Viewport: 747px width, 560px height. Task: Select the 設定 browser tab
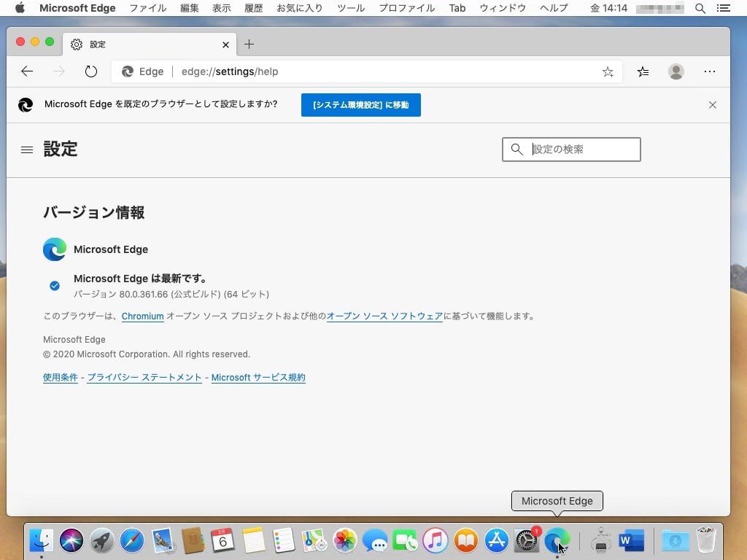(x=149, y=44)
